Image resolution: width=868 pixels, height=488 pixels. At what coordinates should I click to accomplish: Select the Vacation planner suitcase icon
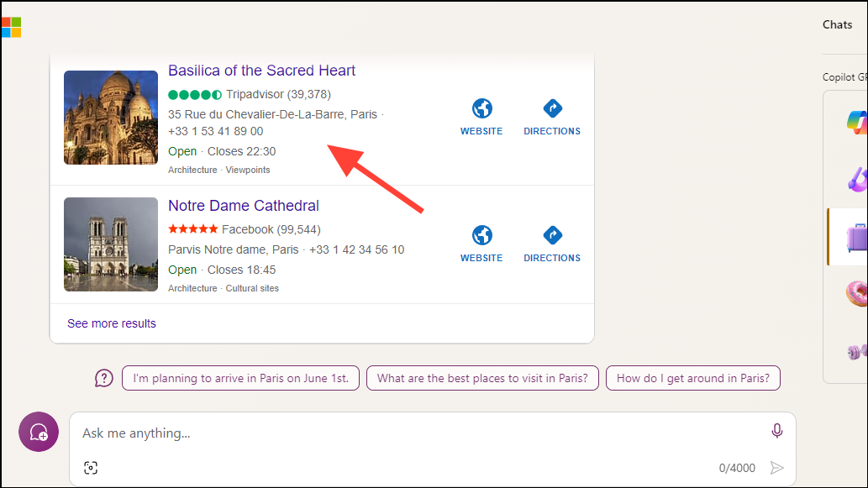tap(857, 237)
